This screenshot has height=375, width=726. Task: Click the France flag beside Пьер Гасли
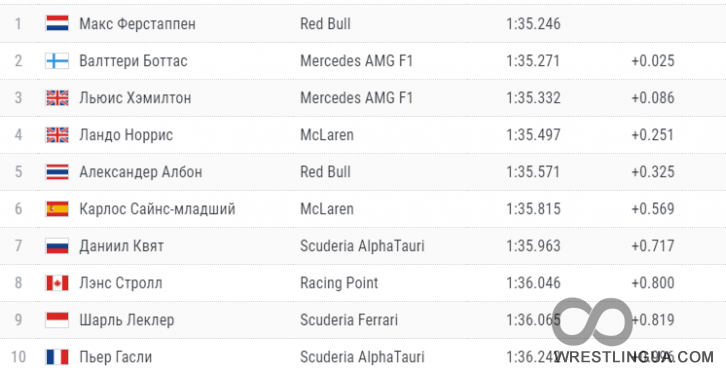pyautogui.click(x=57, y=357)
